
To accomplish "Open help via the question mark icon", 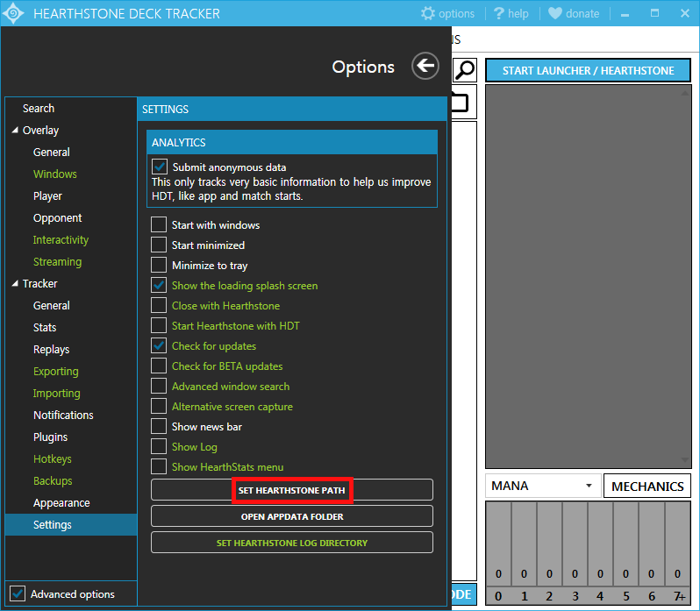I will point(498,13).
